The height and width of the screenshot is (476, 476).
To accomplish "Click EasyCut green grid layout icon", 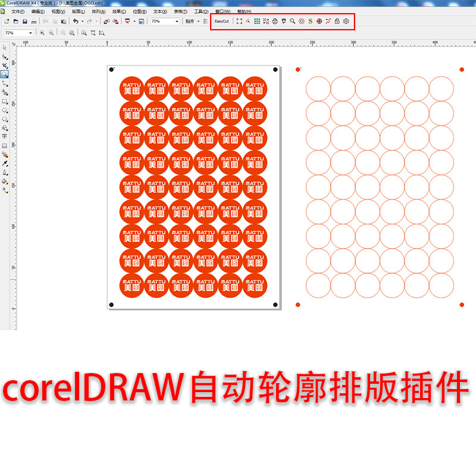I will pyautogui.click(x=257, y=21).
